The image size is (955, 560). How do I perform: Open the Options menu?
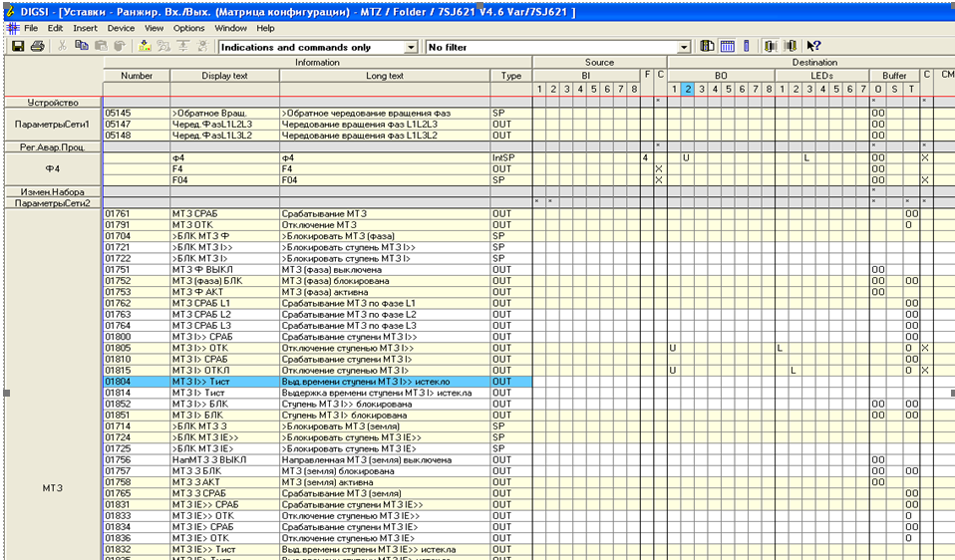tap(188, 28)
